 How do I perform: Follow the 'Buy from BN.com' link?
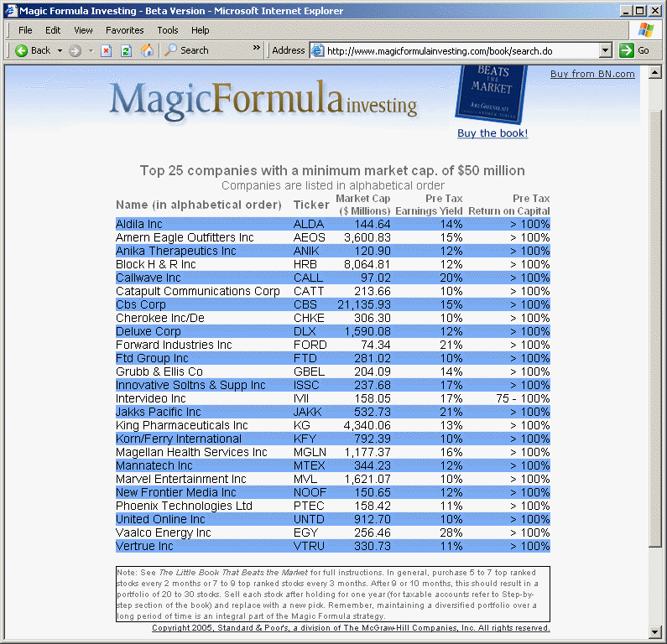coord(592,74)
